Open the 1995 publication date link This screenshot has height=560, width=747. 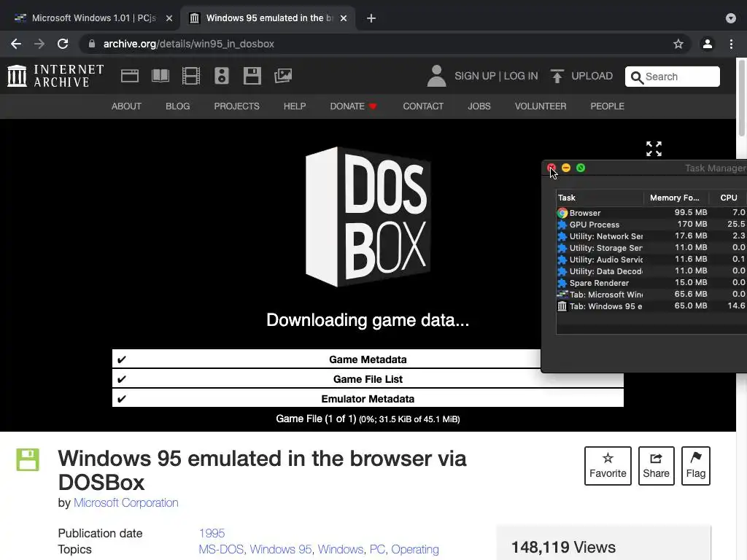212,533
